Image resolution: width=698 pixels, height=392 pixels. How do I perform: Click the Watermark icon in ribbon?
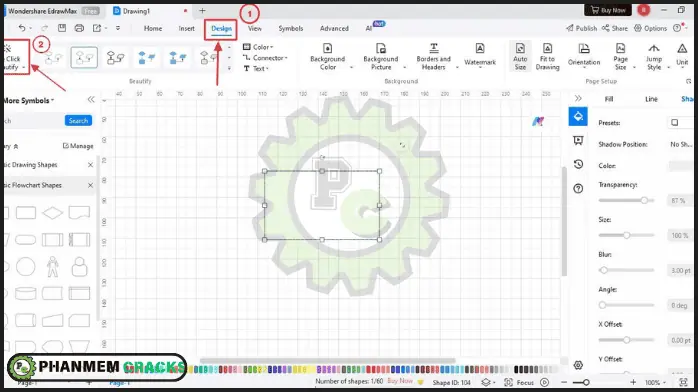[479, 48]
